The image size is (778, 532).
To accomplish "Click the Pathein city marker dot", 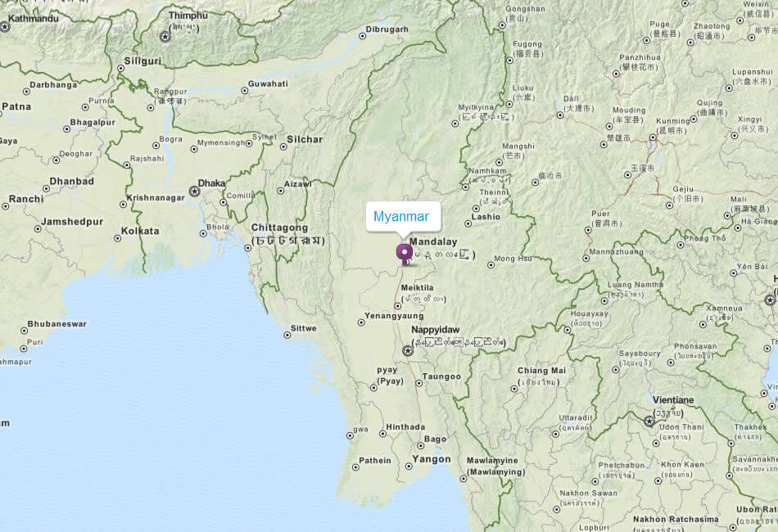I will (355, 467).
